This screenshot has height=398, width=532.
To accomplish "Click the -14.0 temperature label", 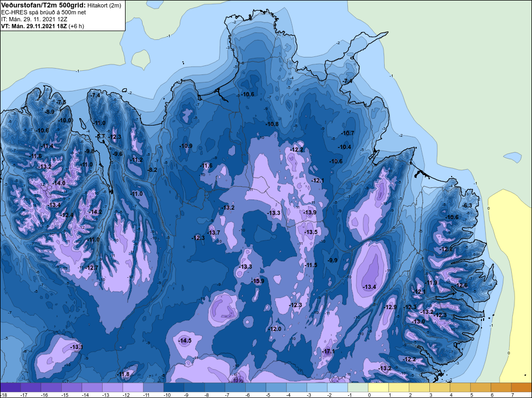I will [59, 183].
